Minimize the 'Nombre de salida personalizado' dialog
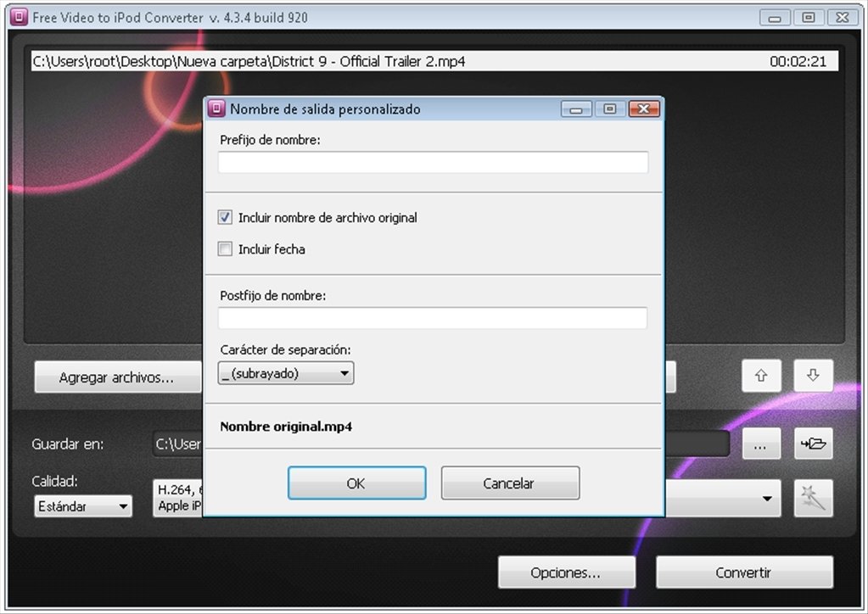The width and height of the screenshot is (868, 614). pyautogui.click(x=576, y=109)
